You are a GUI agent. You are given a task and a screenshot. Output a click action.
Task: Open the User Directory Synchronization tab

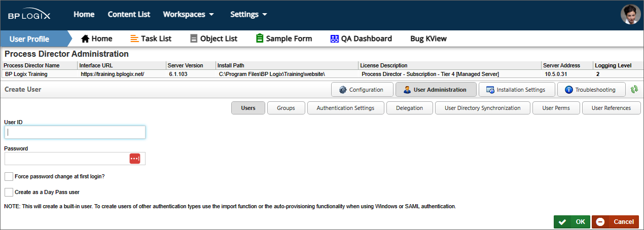[x=482, y=108]
